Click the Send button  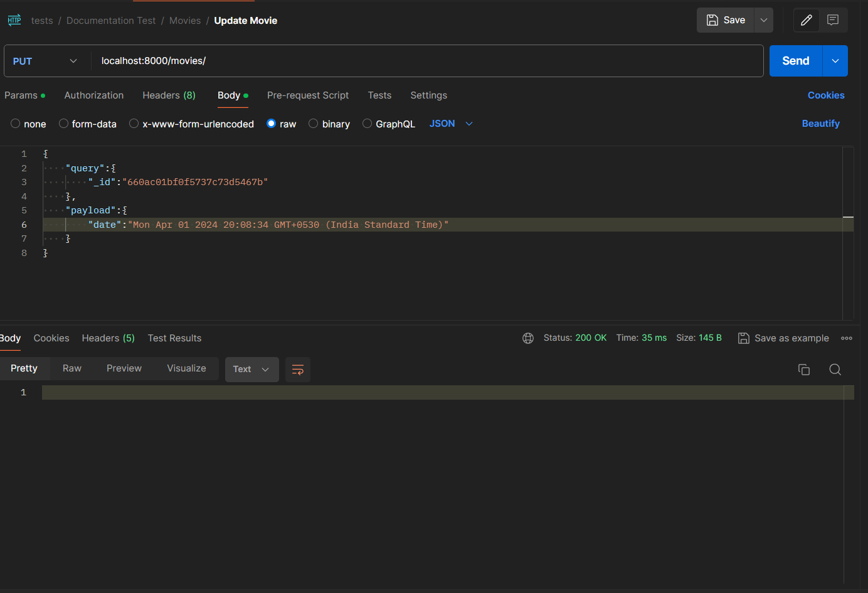pyautogui.click(x=796, y=61)
